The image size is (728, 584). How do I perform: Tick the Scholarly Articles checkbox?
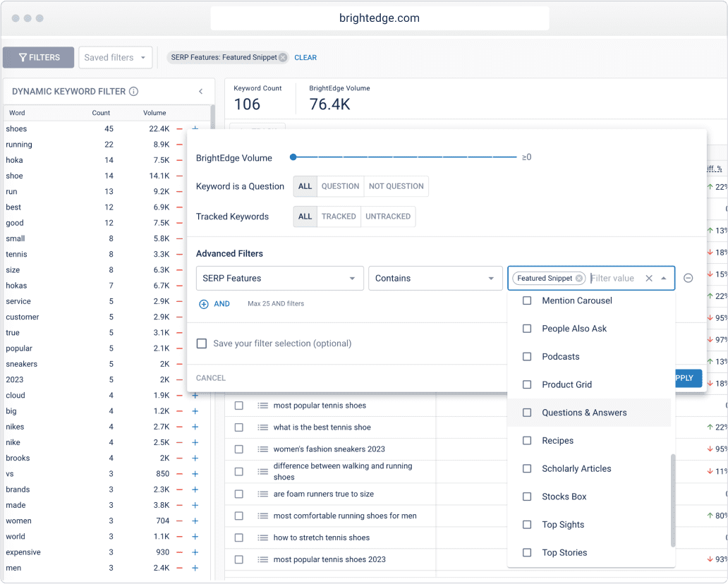527,469
